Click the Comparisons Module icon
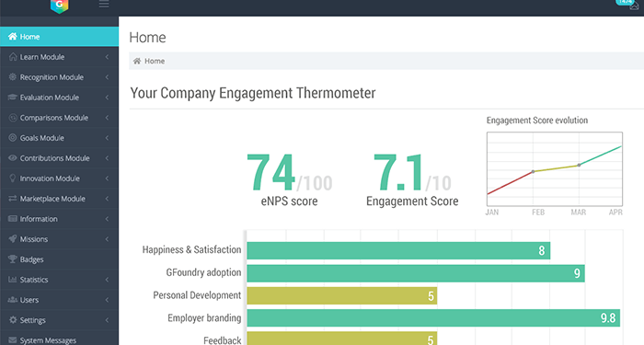644x345 pixels. [x=13, y=118]
